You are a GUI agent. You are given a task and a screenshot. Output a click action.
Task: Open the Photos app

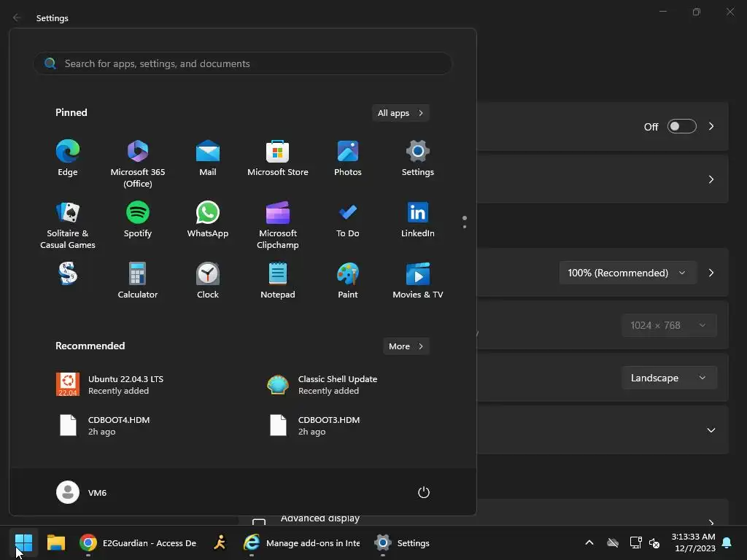(x=348, y=158)
